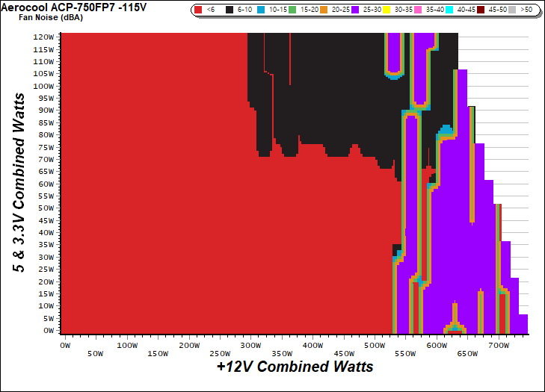The height and width of the screenshot is (392, 545).
Task: Click the 300W tick label on x-axis
Action: (x=251, y=346)
